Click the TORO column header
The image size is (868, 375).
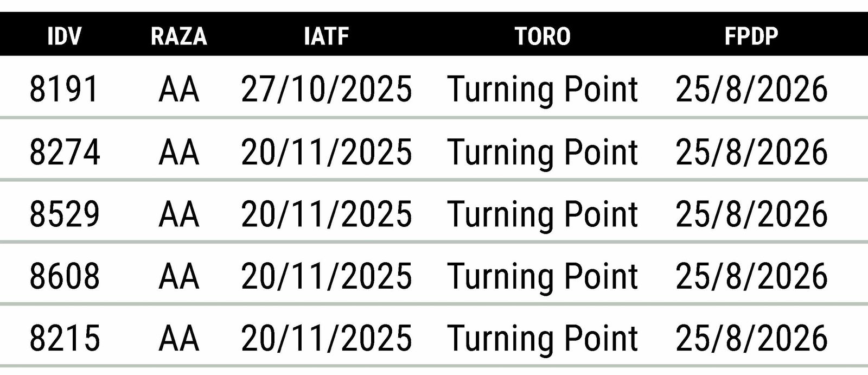point(542,36)
